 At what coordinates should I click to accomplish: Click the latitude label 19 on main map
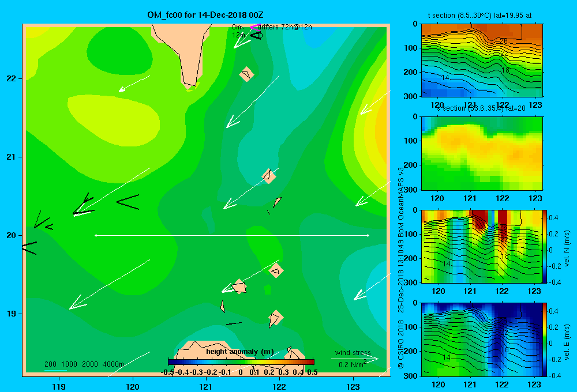coord(12,314)
